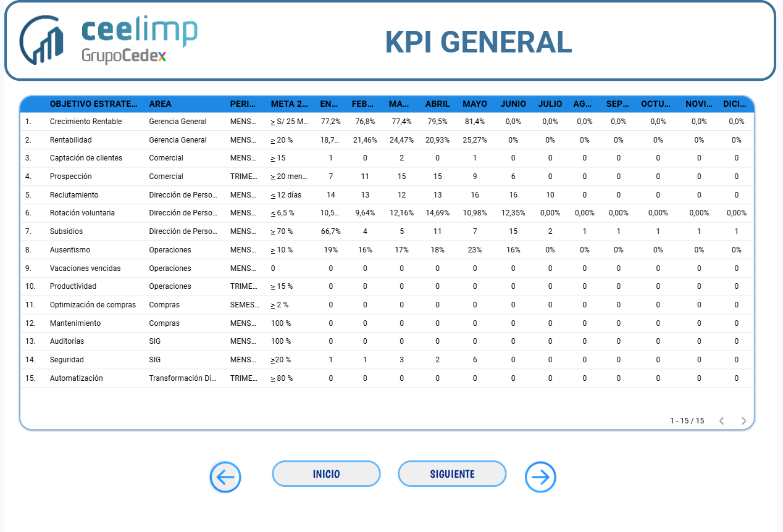Click the right arrow navigation icon
783x532 pixels.
coord(541,477)
